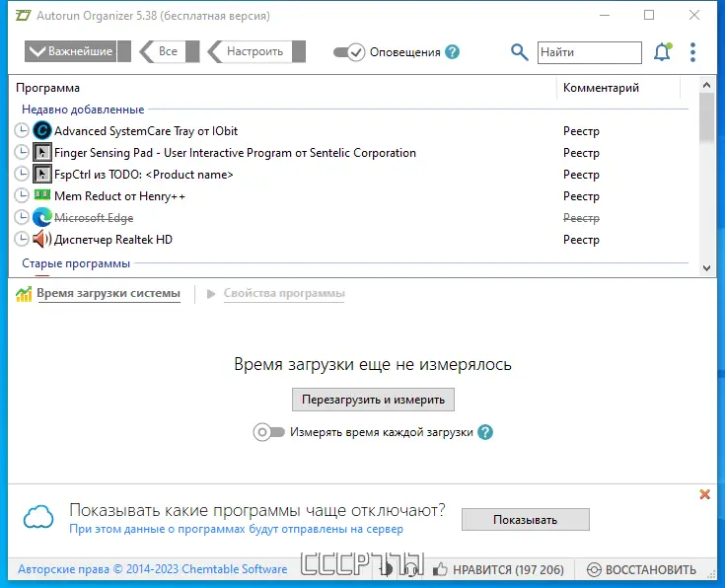Open the Chemtable Software copyright link
The image size is (725, 588).
153,569
